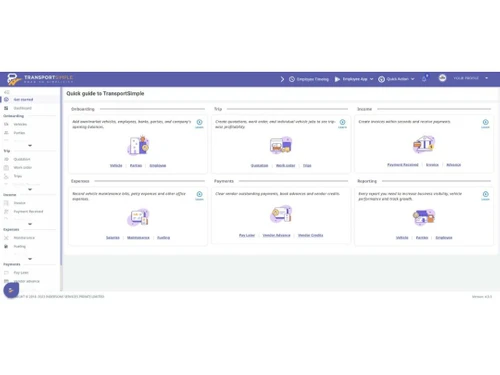
Task: Open Pay Later in the sidebar
Action: click(21, 273)
